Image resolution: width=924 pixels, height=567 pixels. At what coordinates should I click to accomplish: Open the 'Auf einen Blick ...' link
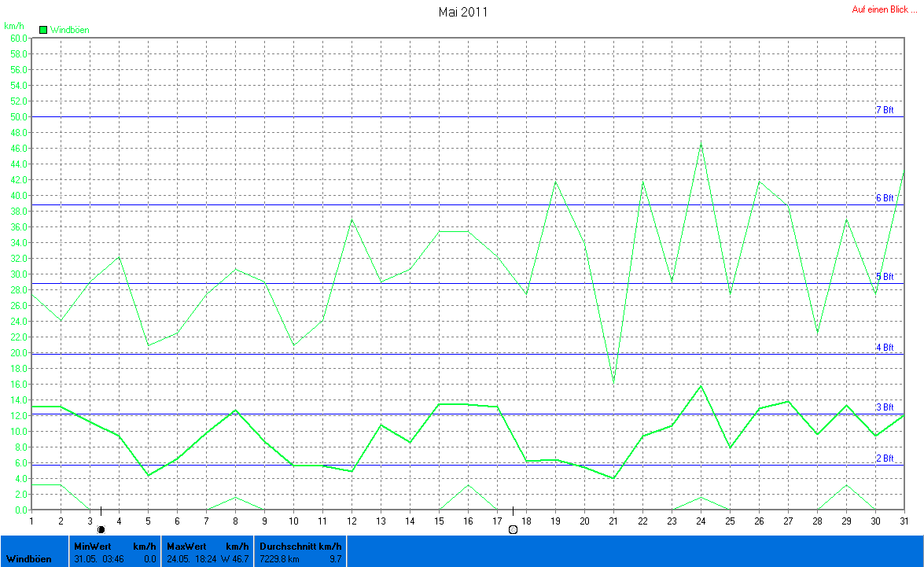(884, 9)
